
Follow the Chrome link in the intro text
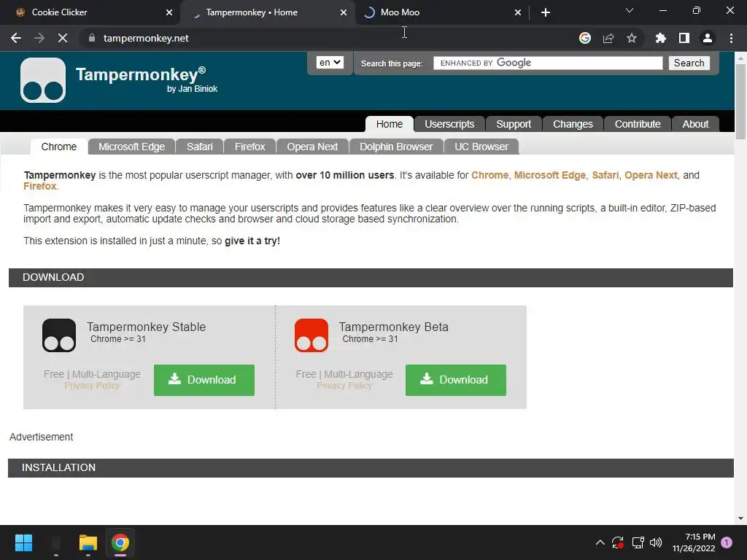[x=489, y=175]
